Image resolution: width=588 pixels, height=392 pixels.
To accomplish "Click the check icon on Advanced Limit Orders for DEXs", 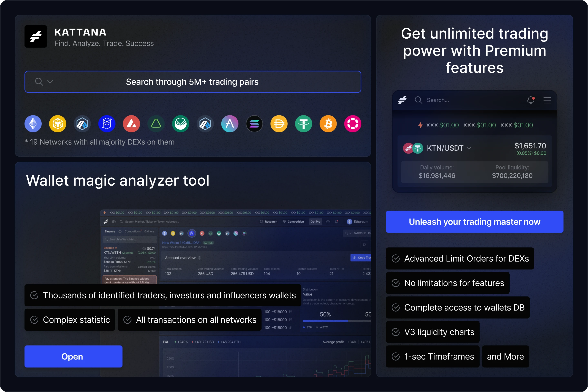I will 395,258.
